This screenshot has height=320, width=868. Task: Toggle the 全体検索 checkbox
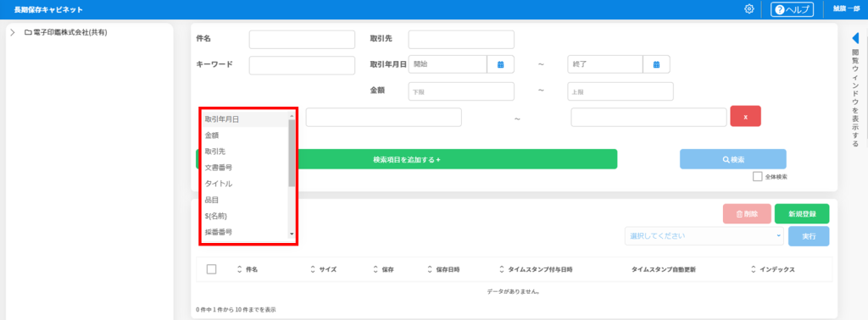[757, 177]
